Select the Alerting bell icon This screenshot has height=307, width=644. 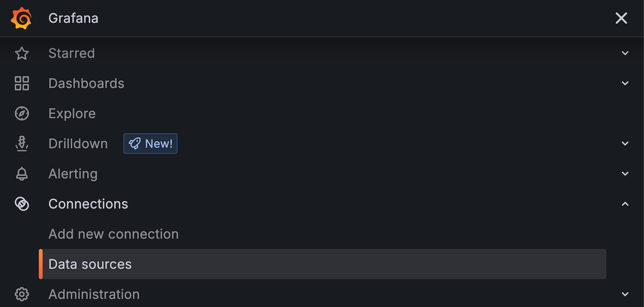coord(22,174)
